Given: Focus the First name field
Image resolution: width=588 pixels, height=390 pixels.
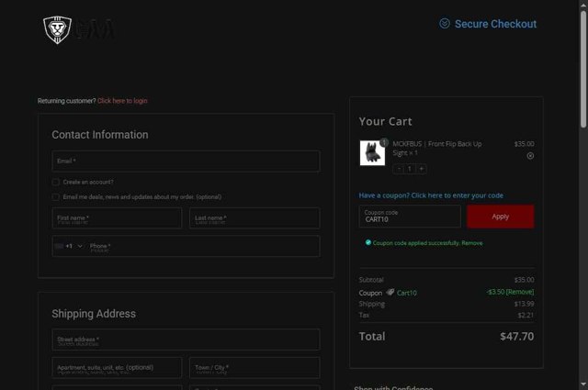Looking at the screenshot, I should click(117, 218).
